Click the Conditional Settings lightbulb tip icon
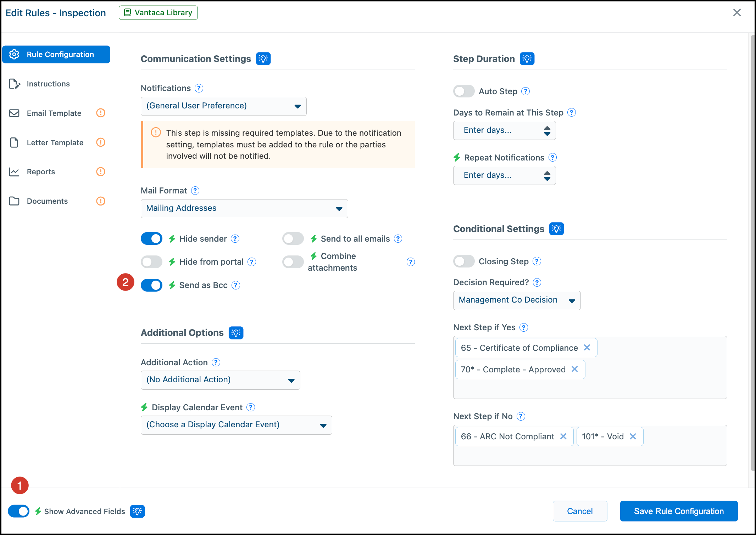The image size is (756, 535). pos(556,229)
